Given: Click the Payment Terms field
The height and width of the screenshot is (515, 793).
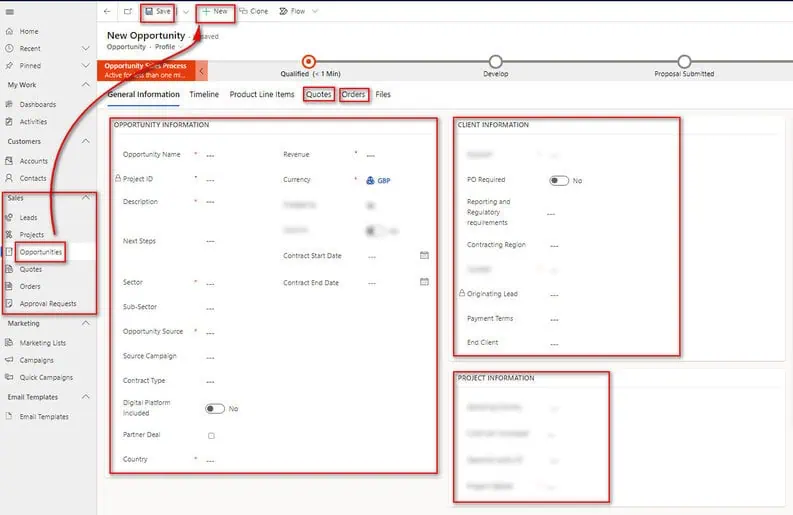Looking at the screenshot, I should [554, 319].
